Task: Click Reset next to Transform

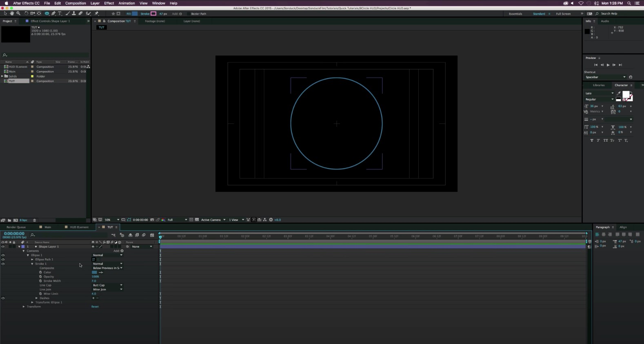Action: 95,306
